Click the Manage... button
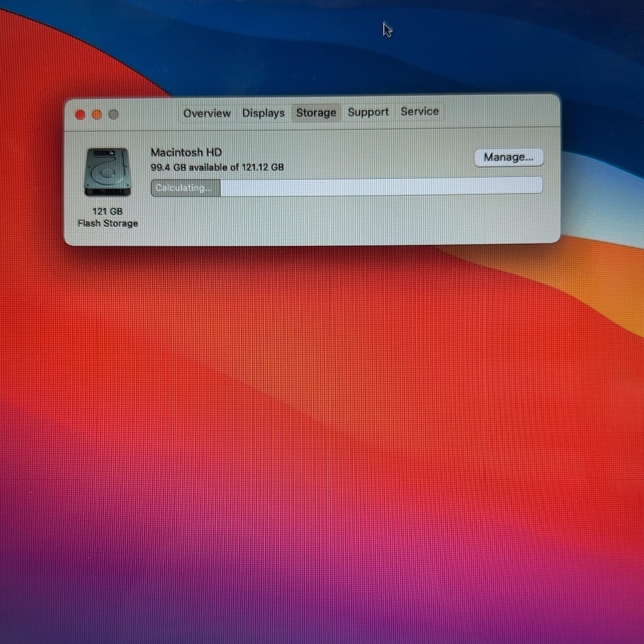This screenshot has width=644, height=644. [509, 157]
